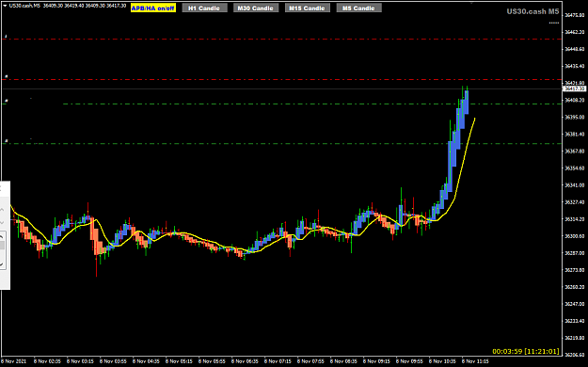Image resolution: width=588 pixels, height=367 pixels.
Task: Select the upper red dashed level marker
Action: [x=6, y=37]
